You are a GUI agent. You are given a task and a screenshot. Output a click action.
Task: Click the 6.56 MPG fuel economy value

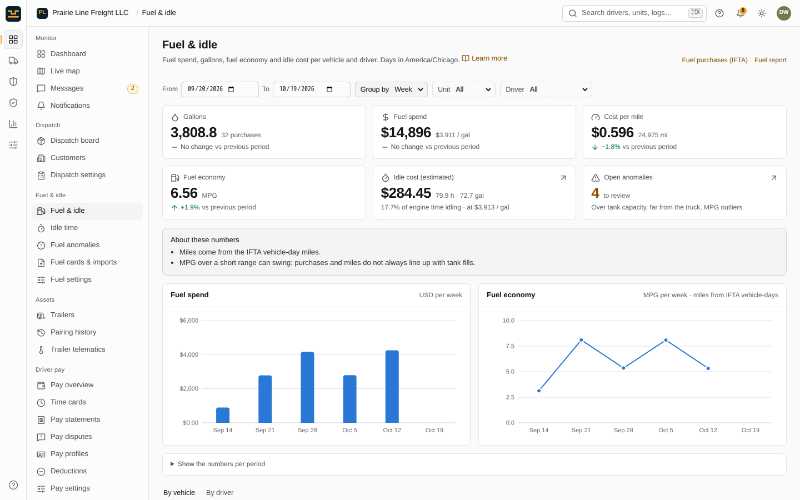[184, 193]
